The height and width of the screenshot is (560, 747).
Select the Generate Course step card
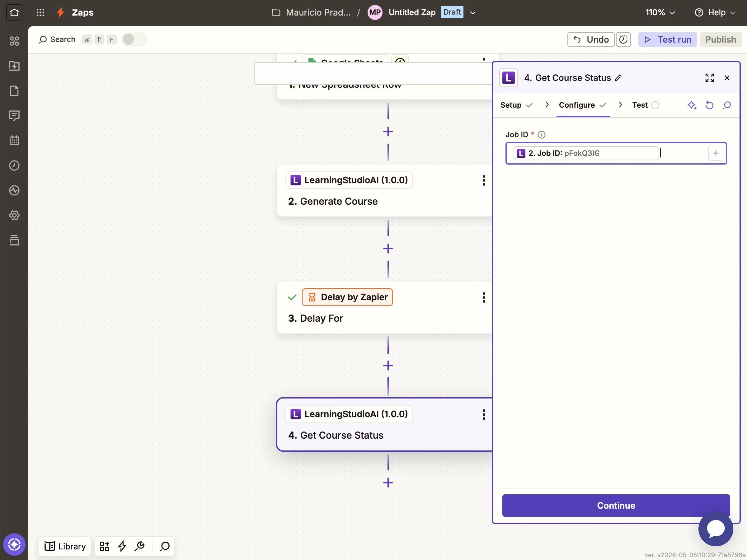click(x=384, y=191)
